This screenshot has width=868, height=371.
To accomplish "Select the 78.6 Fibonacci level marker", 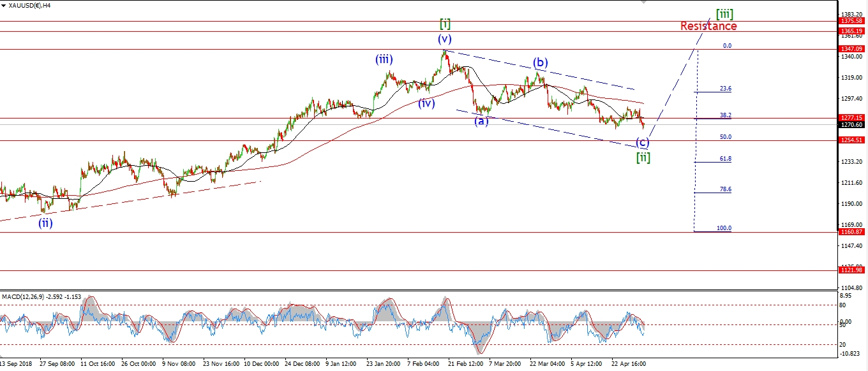I will (x=725, y=190).
